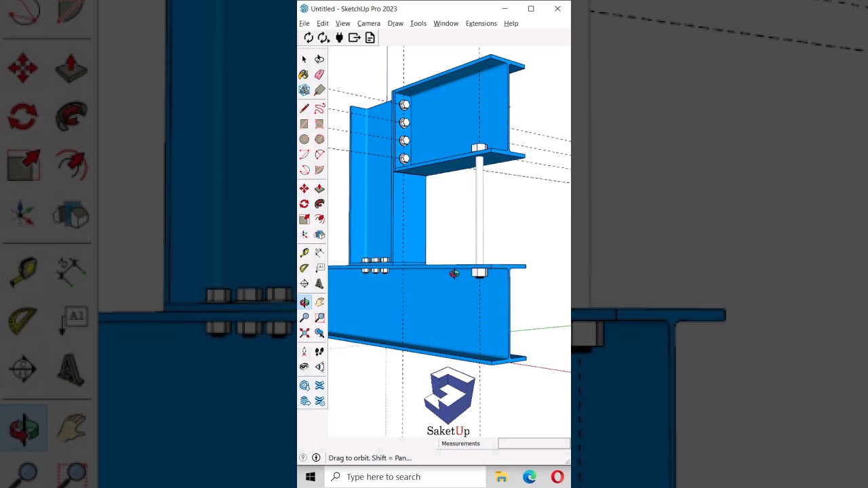Viewport: 868px width, 488px height.
Task: Click the plug icon in top toolbar
Action: click(339, 38)
